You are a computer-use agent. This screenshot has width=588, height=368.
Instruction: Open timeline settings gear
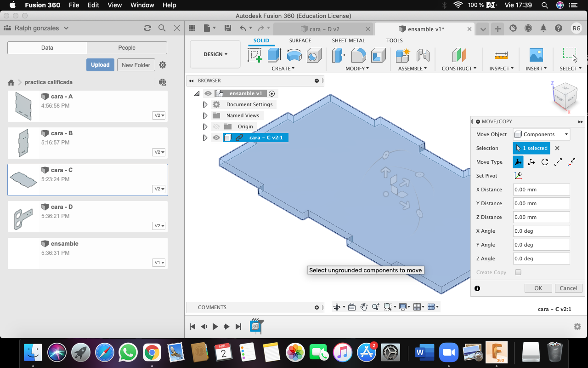pos(577,327)
